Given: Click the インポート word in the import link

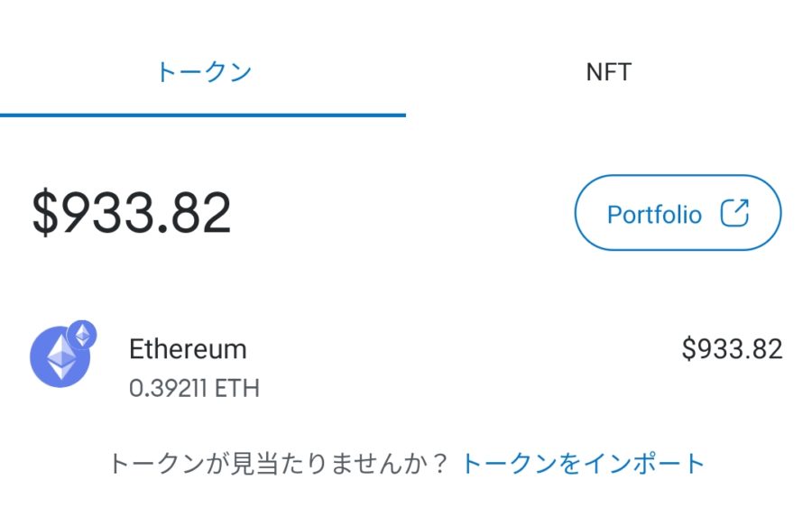Looking at the screenshot, I should coord(644,464).
